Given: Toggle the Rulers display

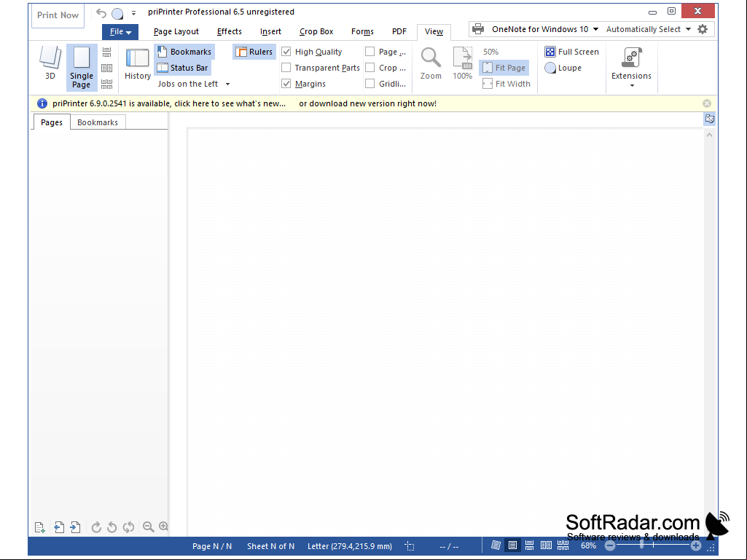Looking at the screenshot, I should click(x=254, y=52).
